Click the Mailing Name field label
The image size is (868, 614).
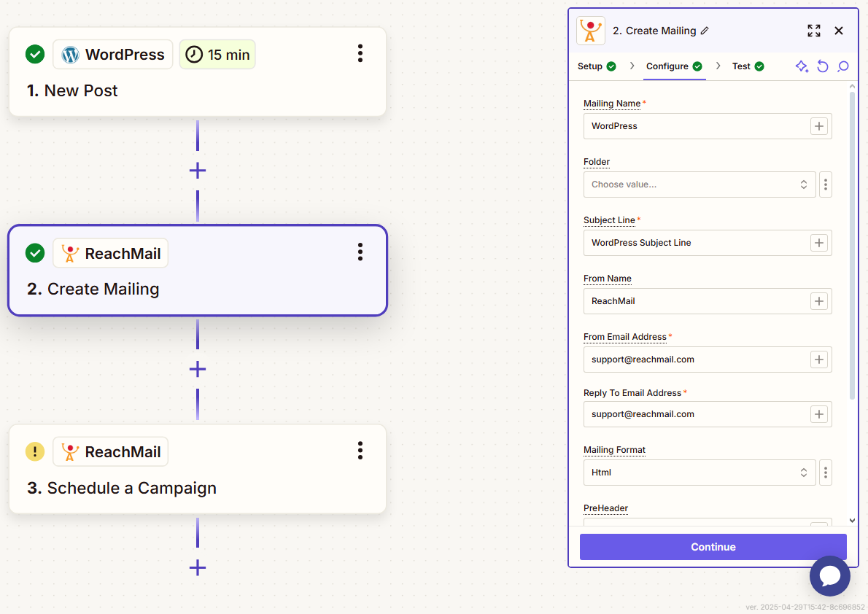[612, 104]
